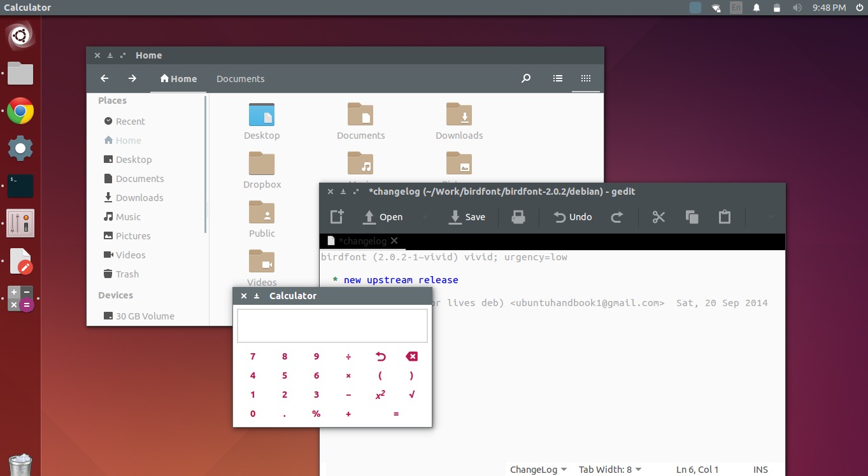Save the changelog file

point(467,217)
